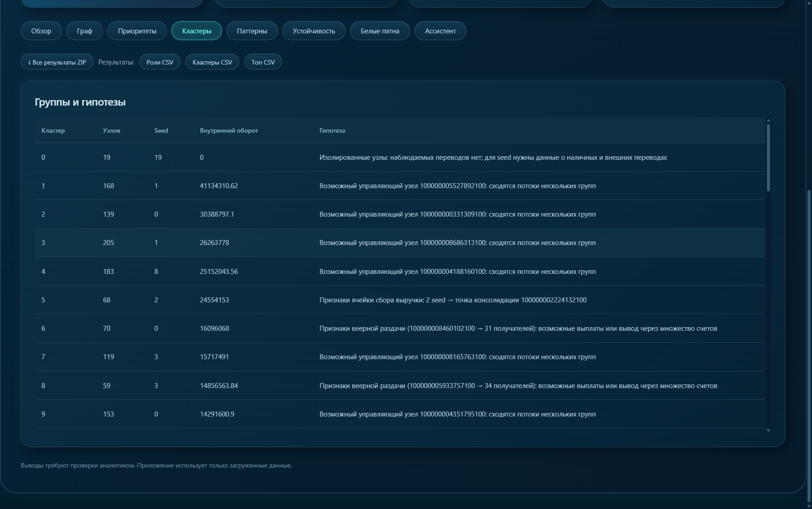Download the Роли CSV file
Viewport: 812px width, 509px height.
pyautogui.click(x=160, y=62)
